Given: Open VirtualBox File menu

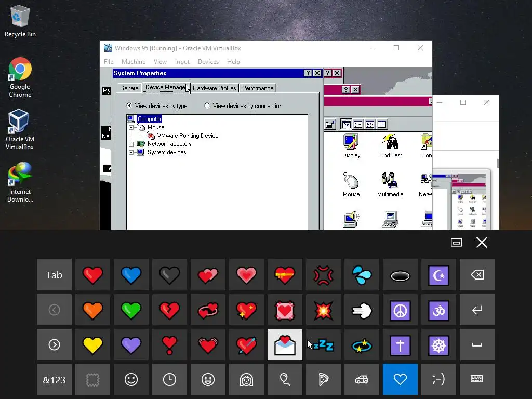Looking at the screenshot, I should (109, 62).
